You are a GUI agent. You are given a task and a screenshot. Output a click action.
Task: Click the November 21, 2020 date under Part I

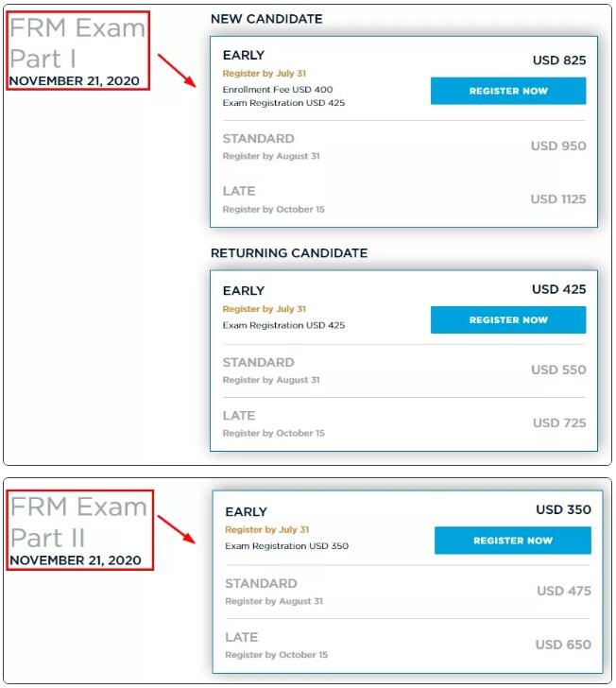point(75,81)
